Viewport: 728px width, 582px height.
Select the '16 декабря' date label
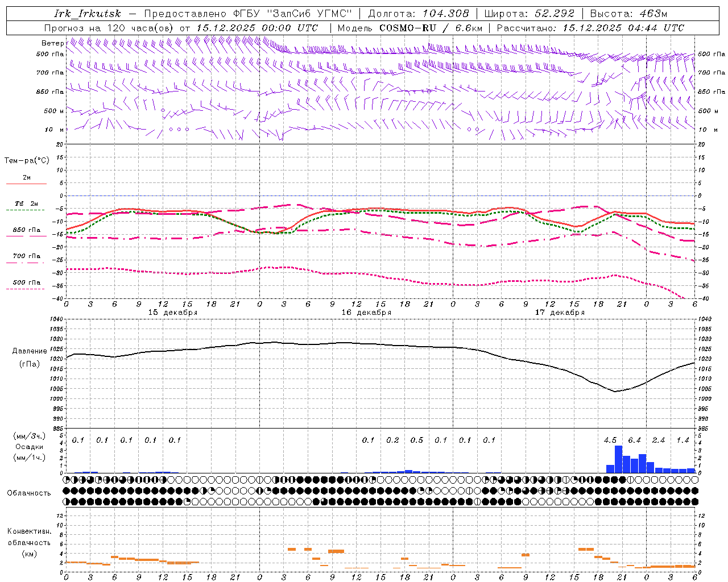(366, 313)
